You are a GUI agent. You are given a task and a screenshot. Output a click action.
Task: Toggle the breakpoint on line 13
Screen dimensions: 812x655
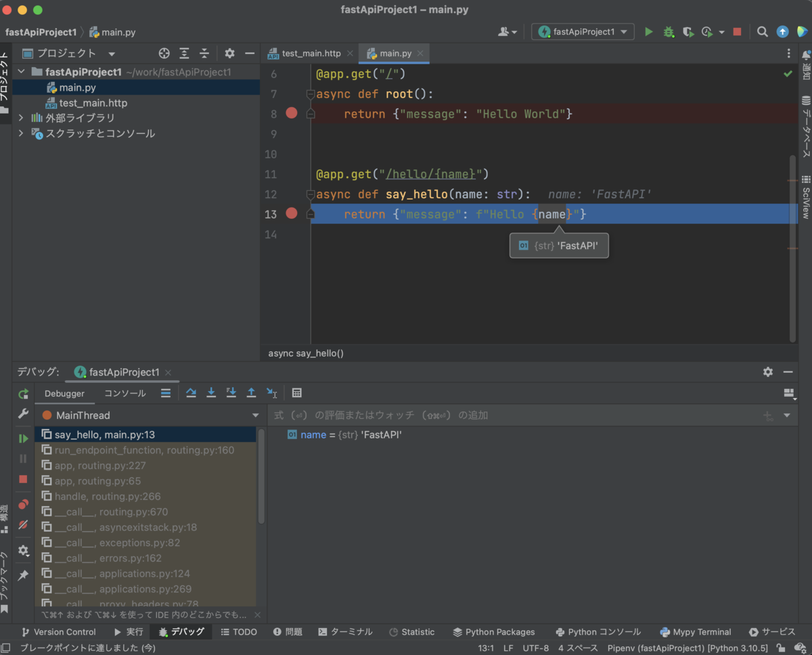(292, 213)
